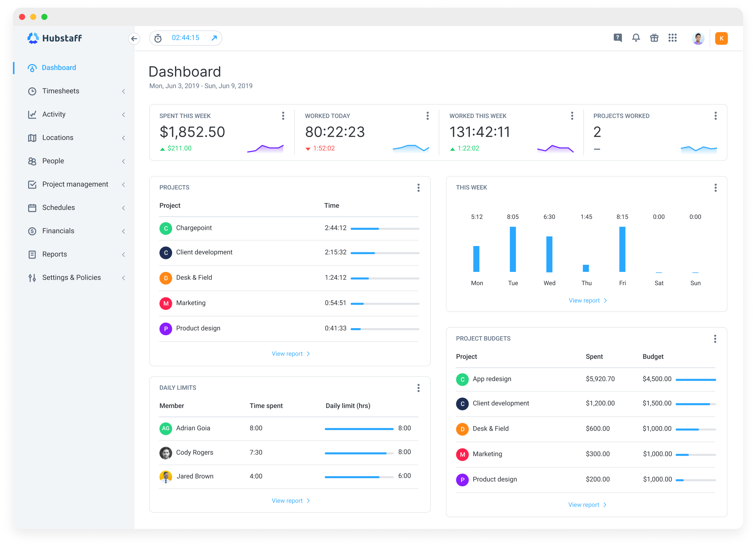Image resolution: width=756 pixels, height=547 pixels.
Task: Open the profile avatar menu
Action: [698, 38]
